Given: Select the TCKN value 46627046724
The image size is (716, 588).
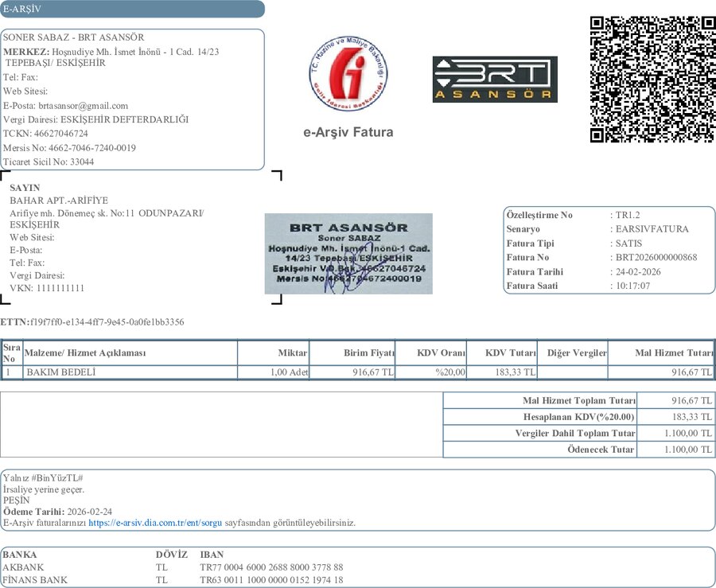Looking at the screenshot, I should pyautogui.click(x=60, y=134).
